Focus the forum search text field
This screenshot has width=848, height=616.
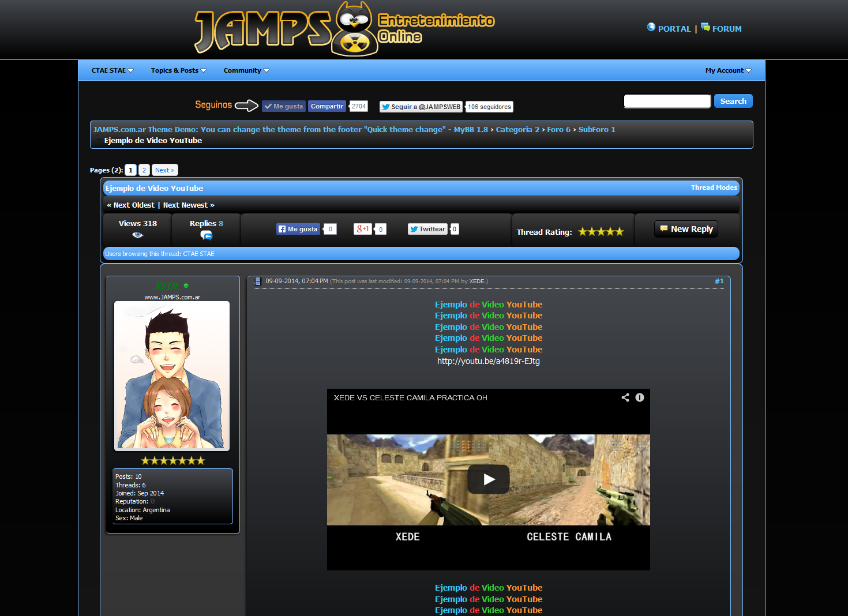coord(667,102)
